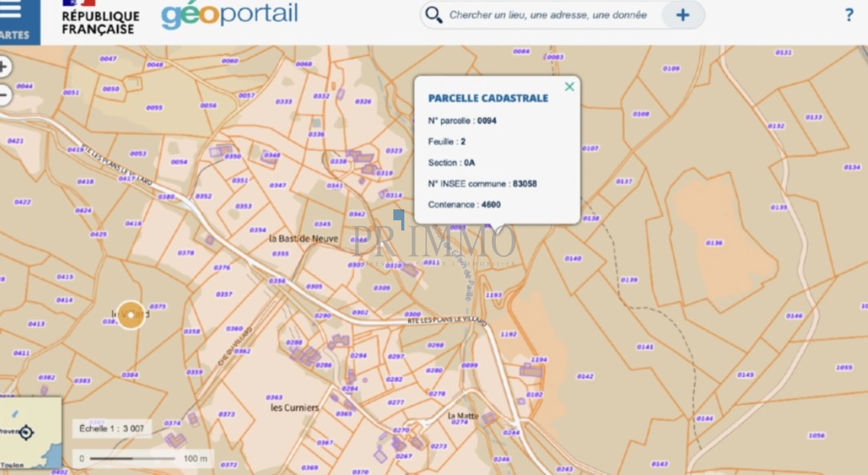Click parcel 0363 near les Curniers

tap(274, 397)
